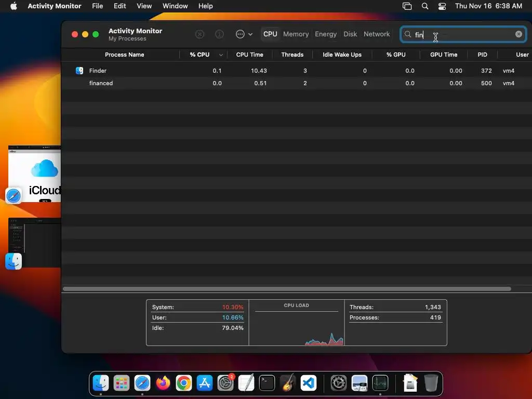
Task: Launch GarageBand from the Dock
Action: (x=288, y=383)
